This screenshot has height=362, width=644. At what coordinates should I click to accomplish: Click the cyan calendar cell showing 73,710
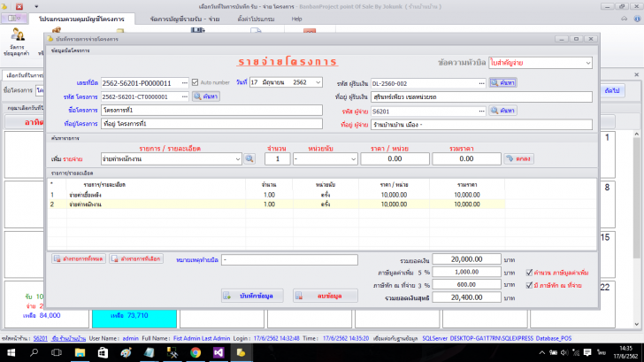[134, 318]
